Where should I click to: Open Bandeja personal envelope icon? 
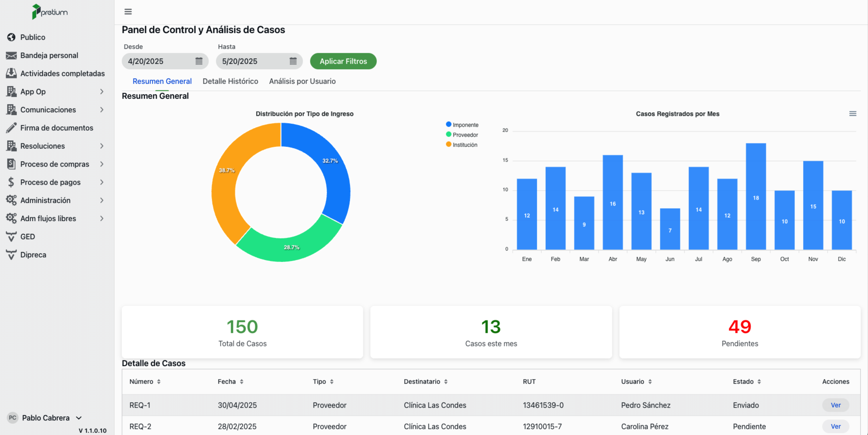coord(11,55)
